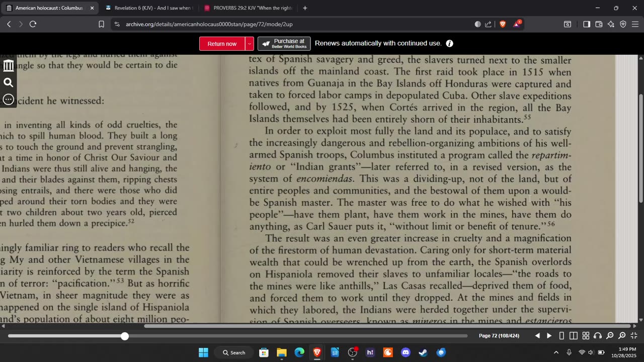Switch to thumbnail grid view
The image size is (644, 362).
(586, 336)
